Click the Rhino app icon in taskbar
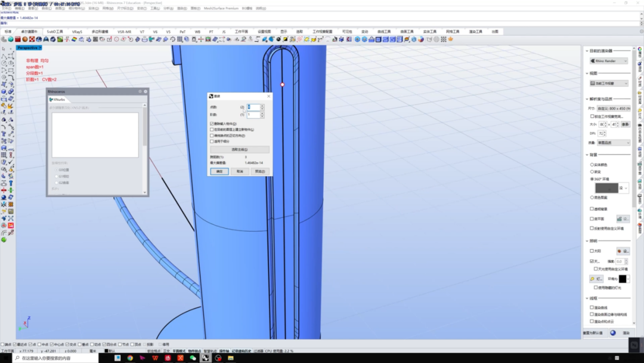Viewport: 644px width, 363px height. coord(205,358)
